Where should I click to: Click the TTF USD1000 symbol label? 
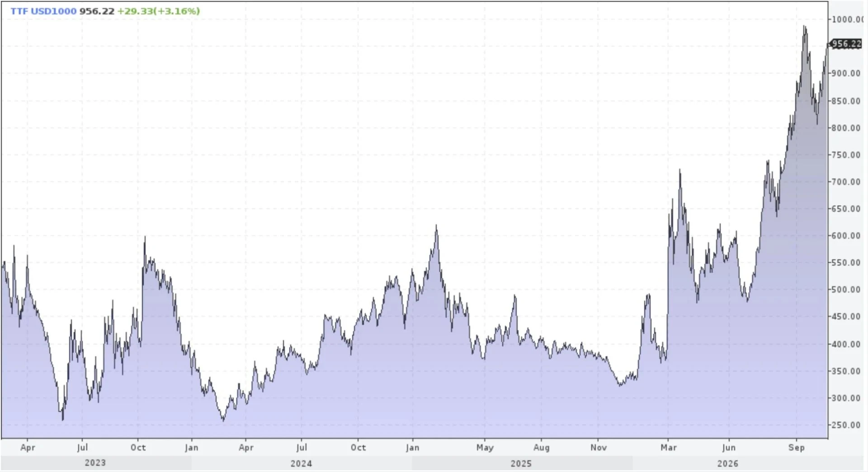pyautogui.click(x=43, y=11)
